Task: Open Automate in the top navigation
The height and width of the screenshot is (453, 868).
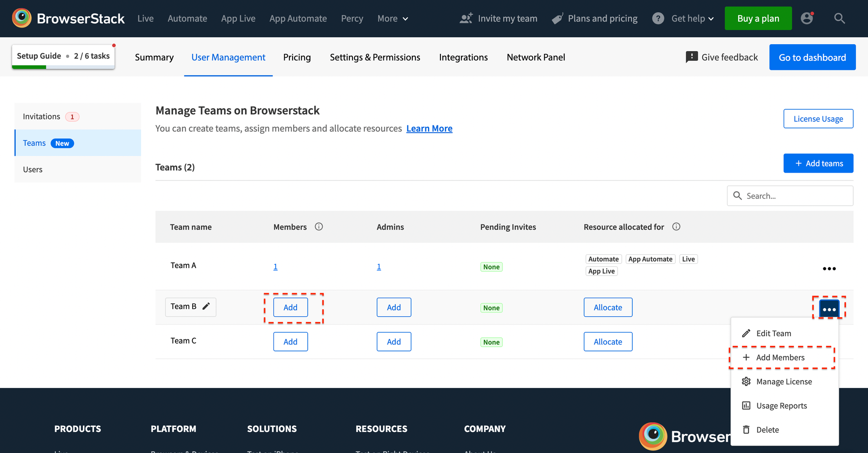Action: [187, 18]
